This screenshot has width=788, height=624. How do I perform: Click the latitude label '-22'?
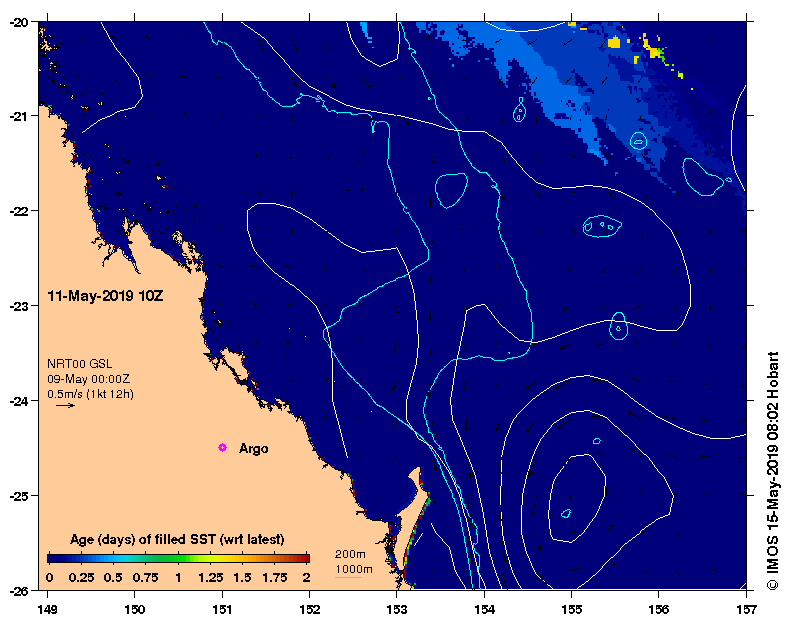tap(20, 211)
